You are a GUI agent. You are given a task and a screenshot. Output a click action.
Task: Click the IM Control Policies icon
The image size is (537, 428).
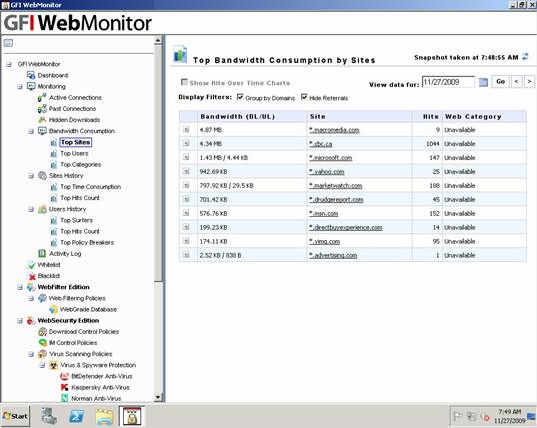42,343
